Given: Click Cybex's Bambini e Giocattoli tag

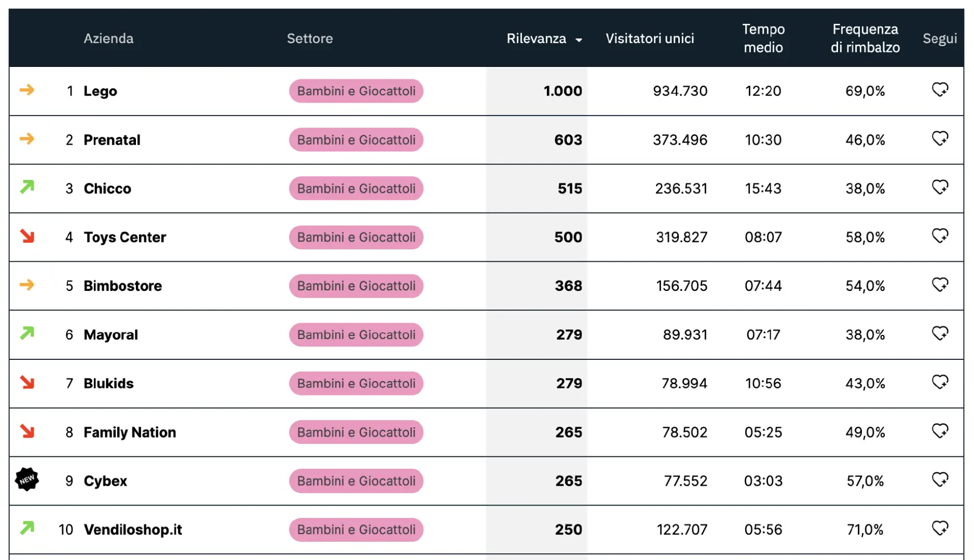Looking at the screenshot, I should pyautogui.click(x=356, y=481).
